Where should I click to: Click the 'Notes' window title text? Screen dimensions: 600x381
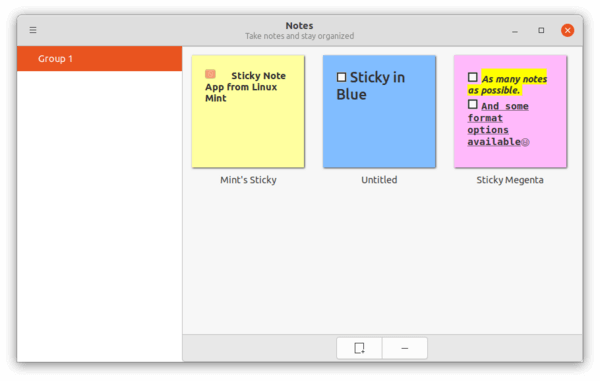point(299,26)
